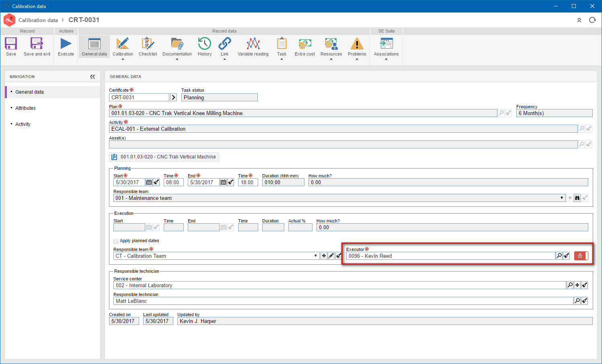Viewport: 602px width, 364px height.
Task: Click the red lock Executor button
Action: tap(581, 256)
